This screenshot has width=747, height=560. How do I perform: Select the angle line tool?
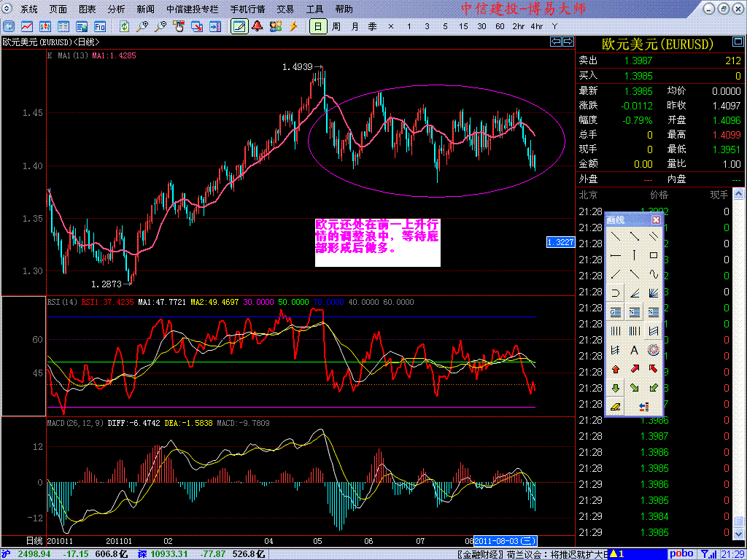(635, 293)
